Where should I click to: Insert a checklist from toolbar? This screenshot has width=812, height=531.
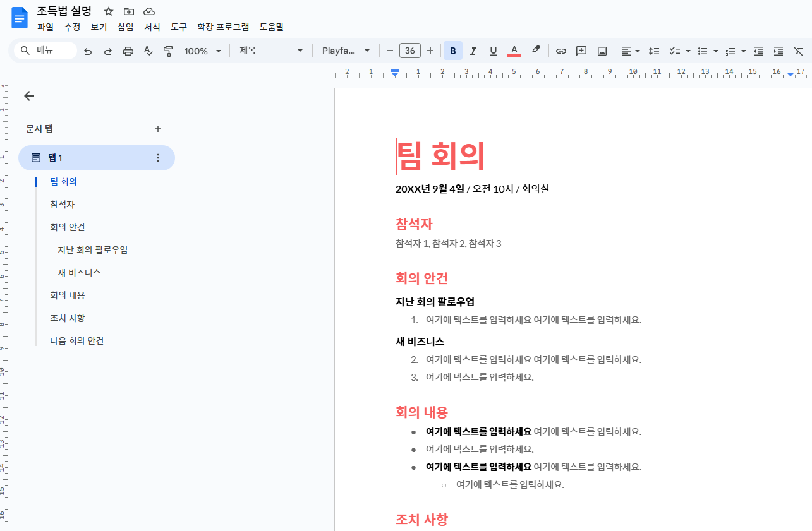[674, 51]
